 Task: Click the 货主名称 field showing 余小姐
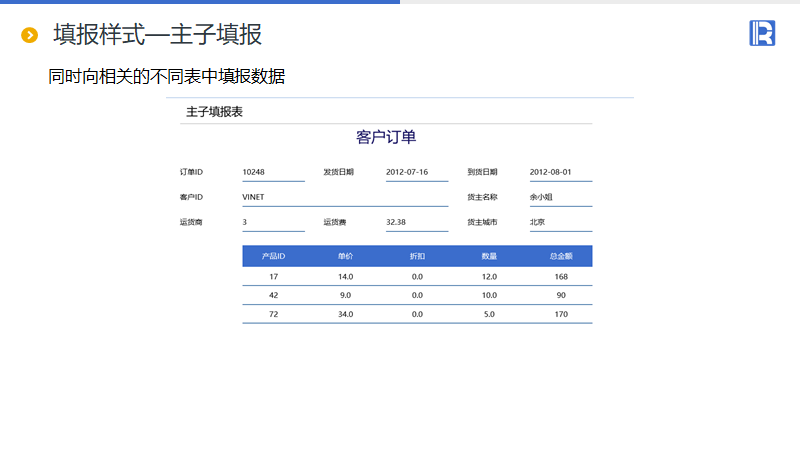pos(560,197)
